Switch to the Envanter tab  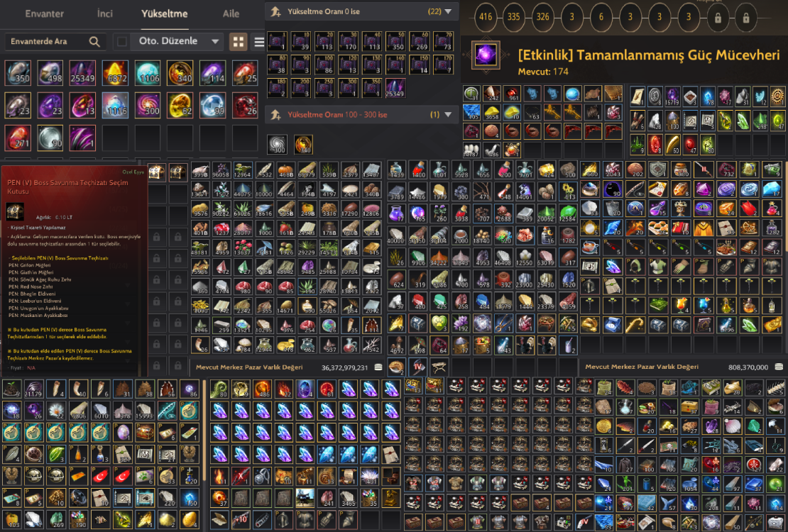[x=44, y=13]
